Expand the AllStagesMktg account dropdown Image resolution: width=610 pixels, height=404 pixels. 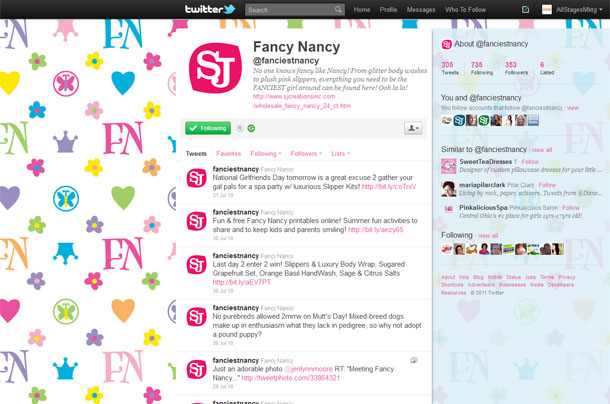pos(579,10)
